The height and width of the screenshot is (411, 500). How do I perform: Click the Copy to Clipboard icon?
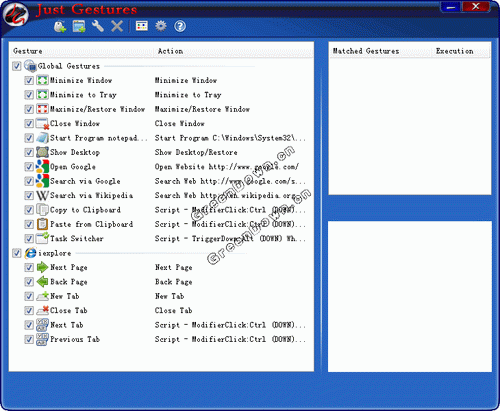point(42,210)
